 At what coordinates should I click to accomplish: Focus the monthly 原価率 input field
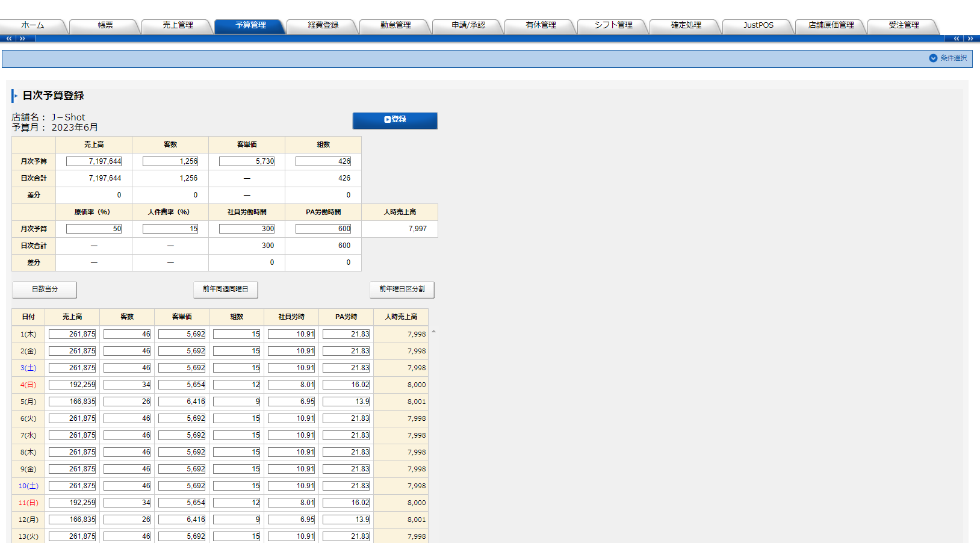click(x=94, y=229)
